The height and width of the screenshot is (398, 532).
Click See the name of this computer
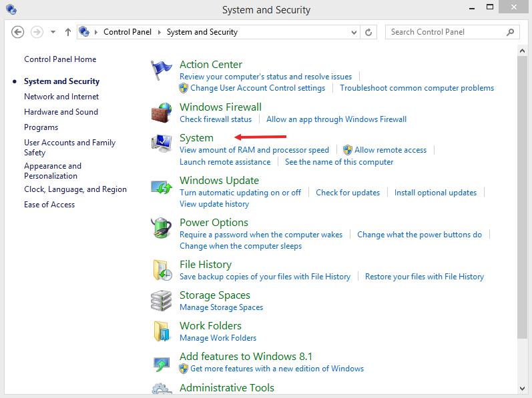pos(339,162)
